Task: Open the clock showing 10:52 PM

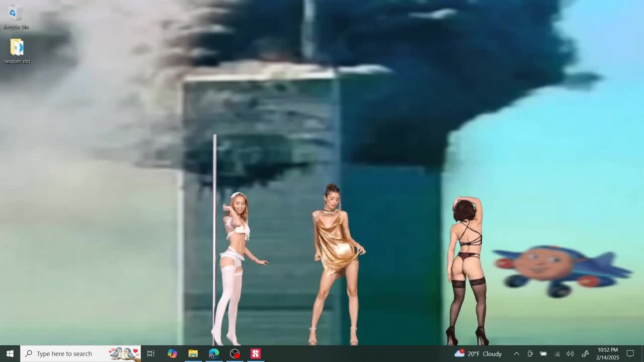Action: 608,353
